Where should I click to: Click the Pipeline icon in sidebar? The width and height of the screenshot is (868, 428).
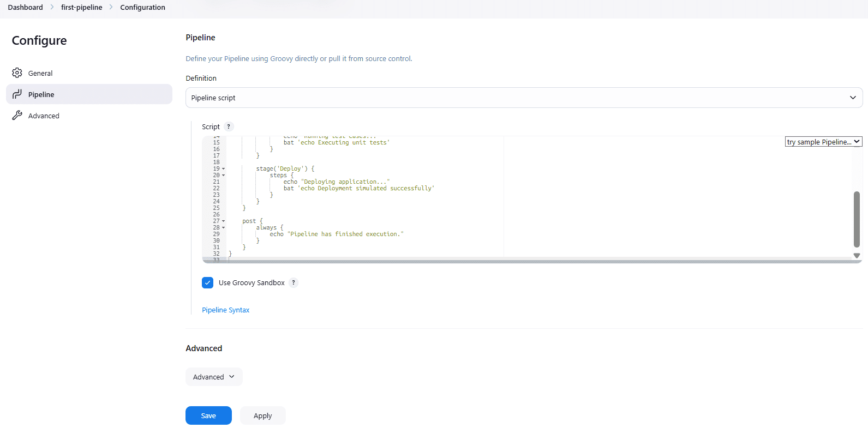point(17,94)
